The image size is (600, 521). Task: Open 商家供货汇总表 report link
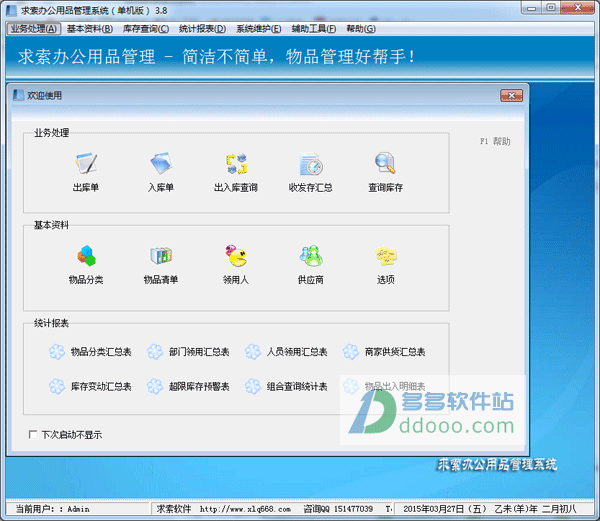pyautogui.click(x=395, y=352)
